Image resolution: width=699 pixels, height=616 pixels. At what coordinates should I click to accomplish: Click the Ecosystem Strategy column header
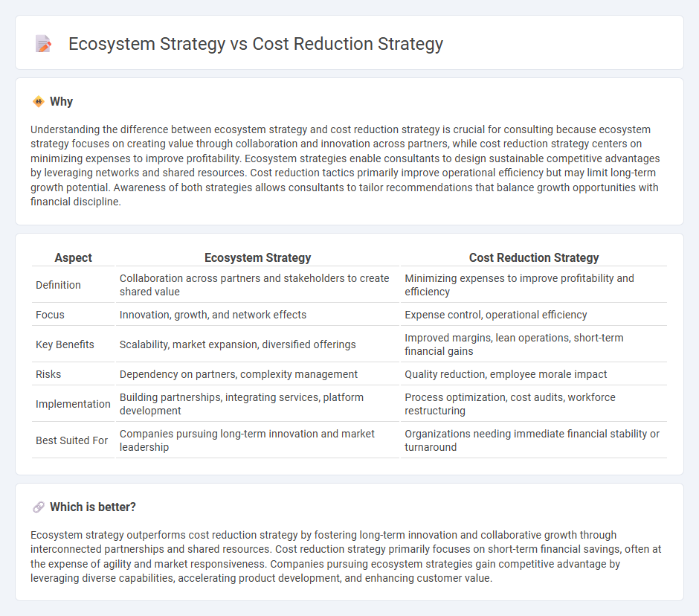(258, 258)
